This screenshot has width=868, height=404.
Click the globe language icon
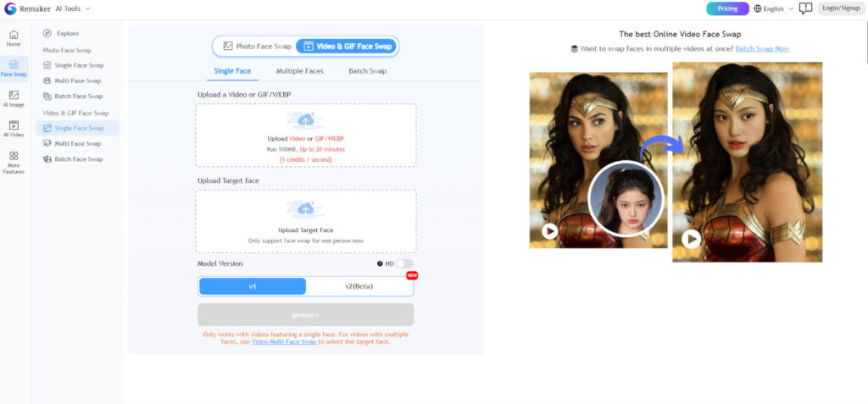coord(758,8)
